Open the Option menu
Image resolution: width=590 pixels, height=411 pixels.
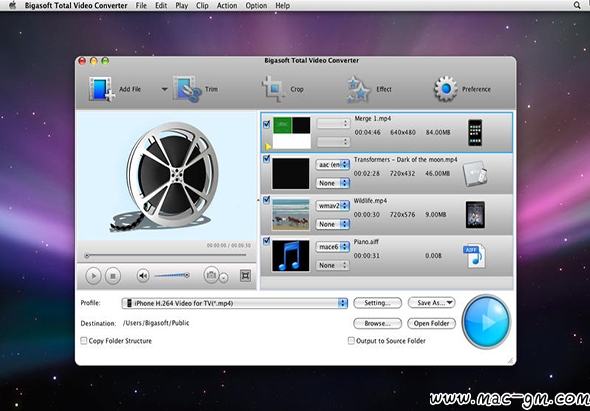click(256, 6)
